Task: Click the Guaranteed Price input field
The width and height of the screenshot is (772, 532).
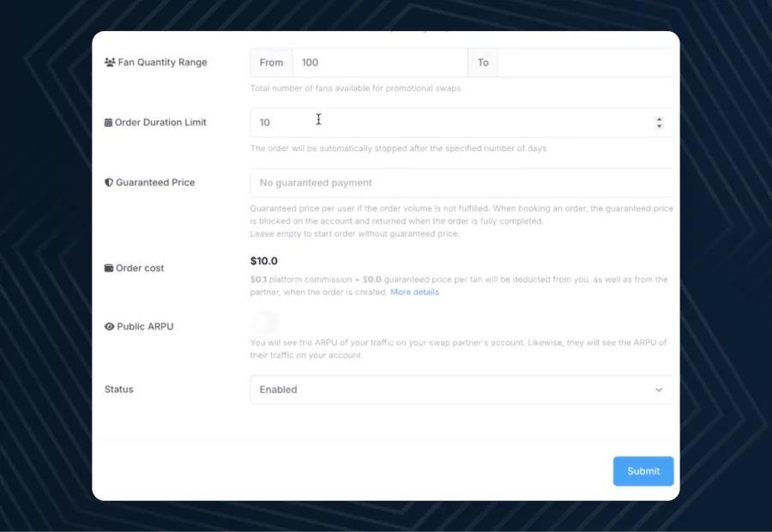Action: [461, 183]
